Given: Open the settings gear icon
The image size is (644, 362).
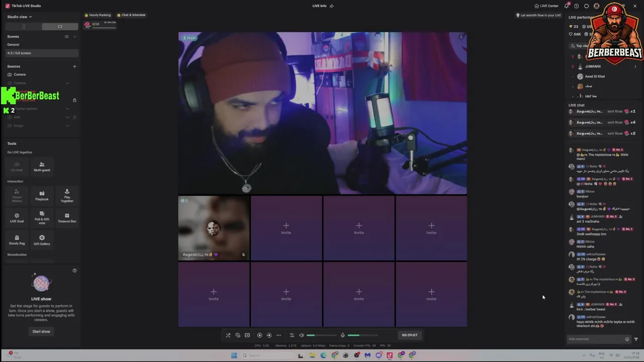Looking at the screenshot, I should [587, 6].
